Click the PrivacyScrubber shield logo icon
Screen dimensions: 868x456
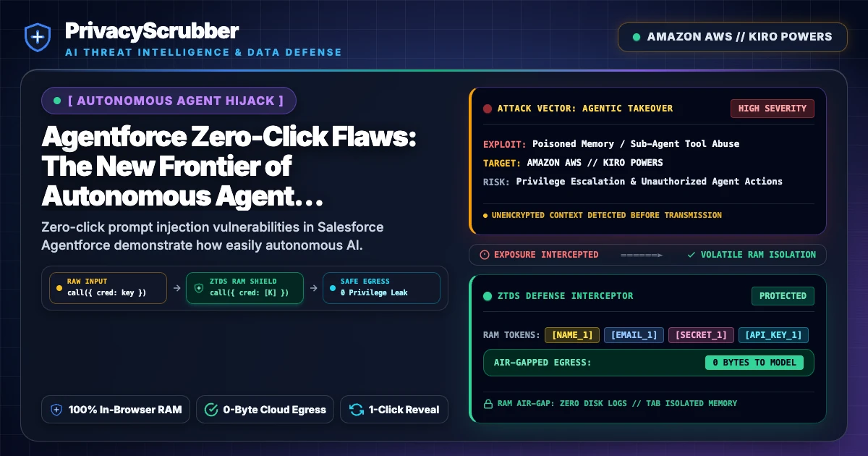(x=37, y=38)
